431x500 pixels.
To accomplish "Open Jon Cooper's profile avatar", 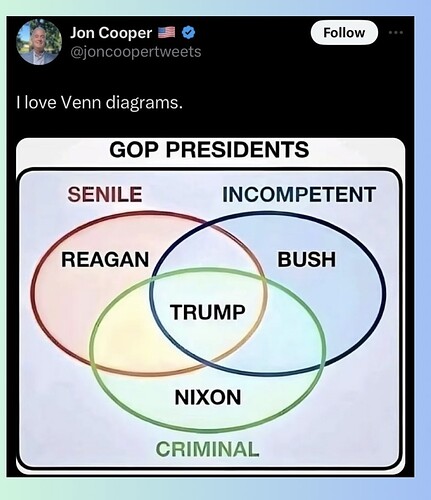I will [x=39, y=42].
